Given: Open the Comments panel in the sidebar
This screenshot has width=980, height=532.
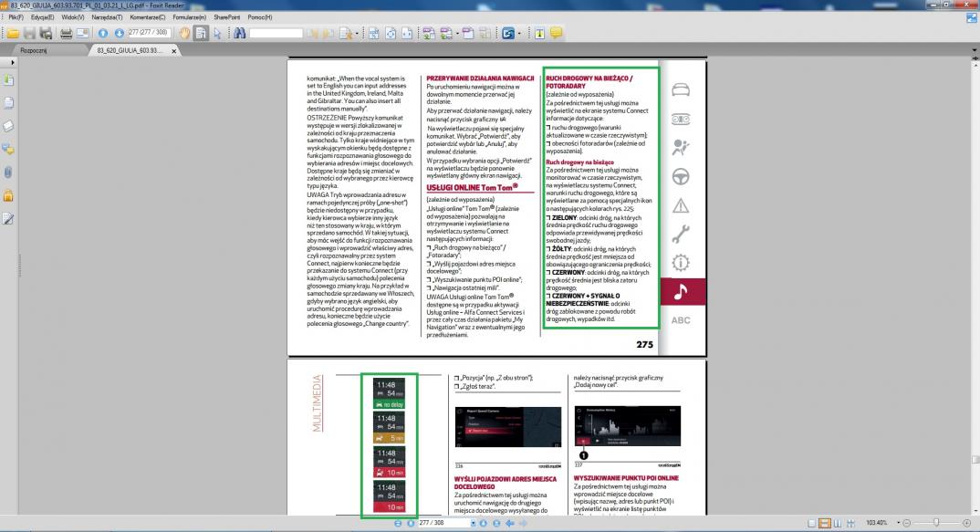Looking at the screenshot, I should tap(8, 149).
